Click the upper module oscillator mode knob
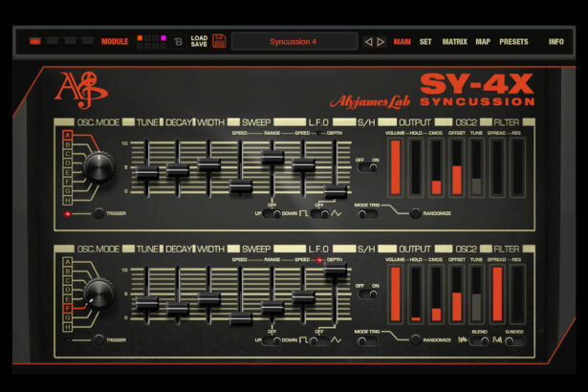 pyautogui.click(x=98, y=167)
